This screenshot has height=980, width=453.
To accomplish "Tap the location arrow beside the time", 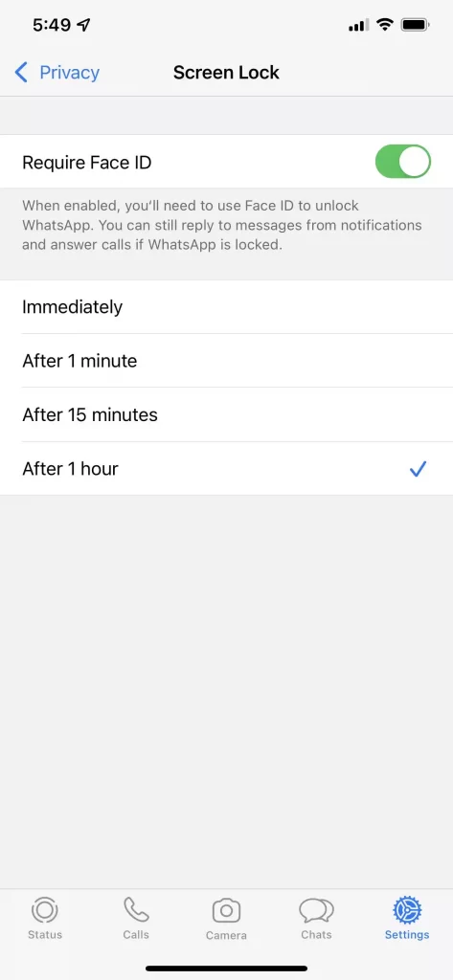I will (83, 25).
